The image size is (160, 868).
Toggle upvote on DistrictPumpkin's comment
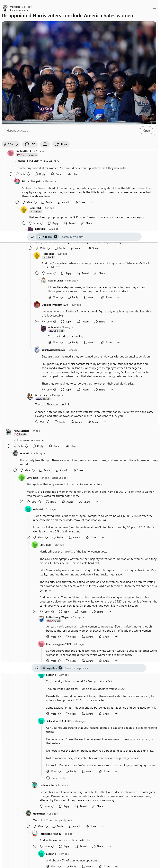tap(24, 203)
